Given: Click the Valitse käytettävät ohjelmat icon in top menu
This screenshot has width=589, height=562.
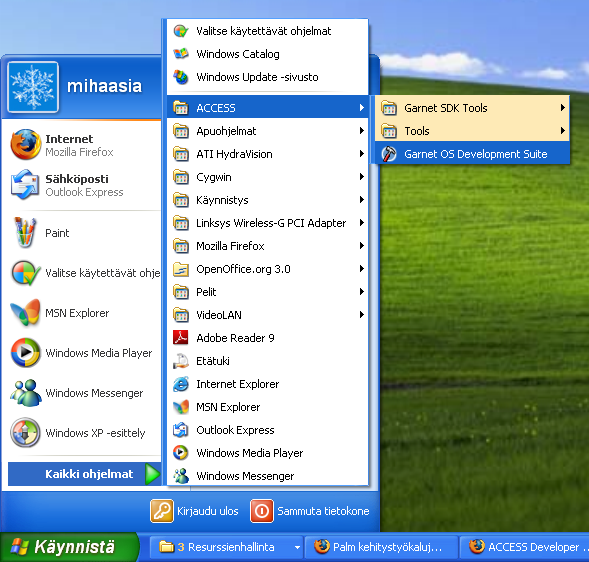Looking at the screenshot, I should (x=181, y=31).
